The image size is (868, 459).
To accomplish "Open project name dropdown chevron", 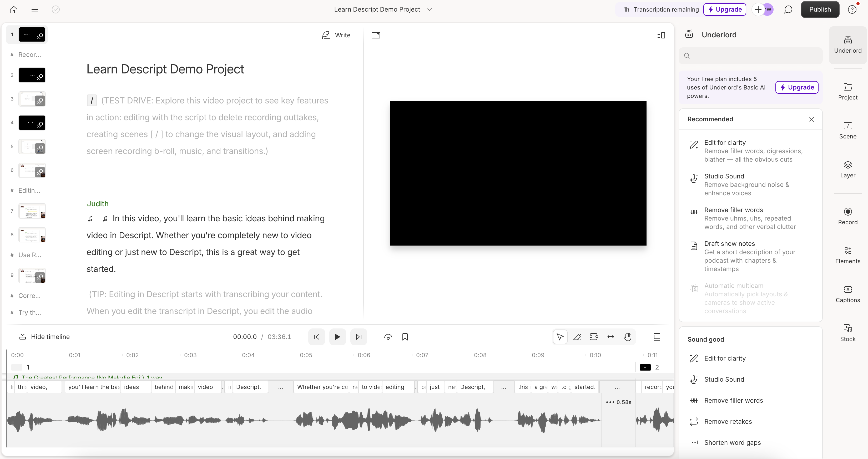I will coord(430,9).
